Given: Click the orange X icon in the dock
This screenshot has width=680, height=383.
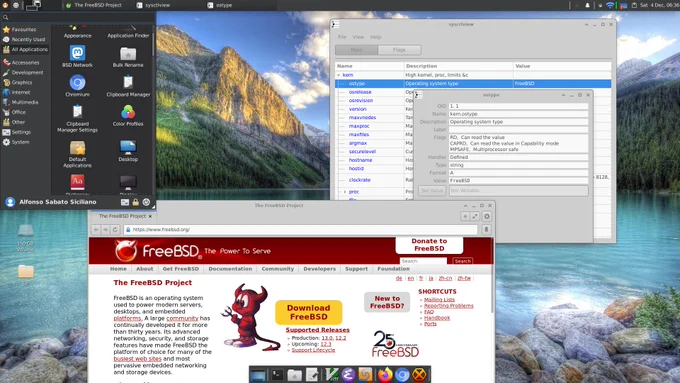Looking at the screenshot, I should point(419,375).
